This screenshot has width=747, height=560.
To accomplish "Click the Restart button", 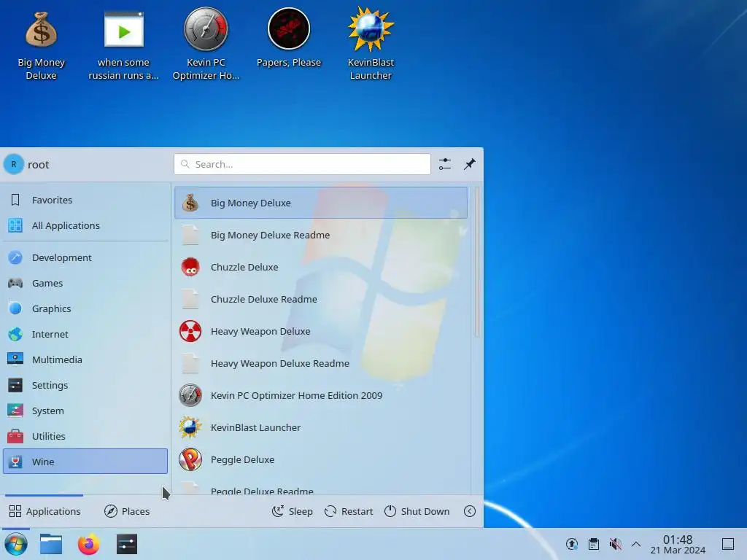I will [348, 511].
